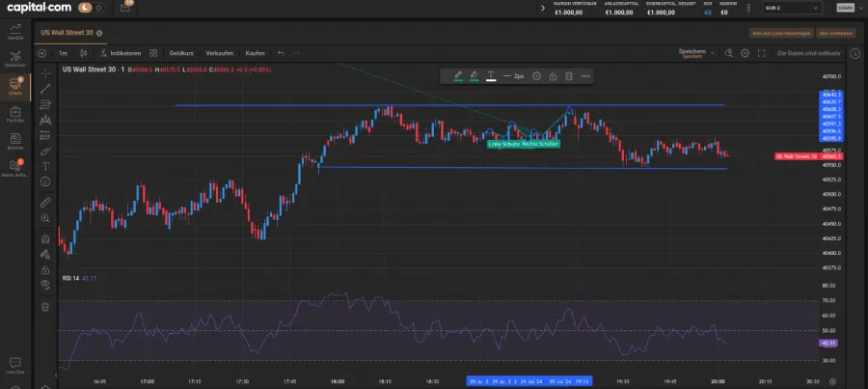This screenshot has width=868, height=389.
Task: Open chart settings gear in top toolbar
Action: [x=746, y=53]
